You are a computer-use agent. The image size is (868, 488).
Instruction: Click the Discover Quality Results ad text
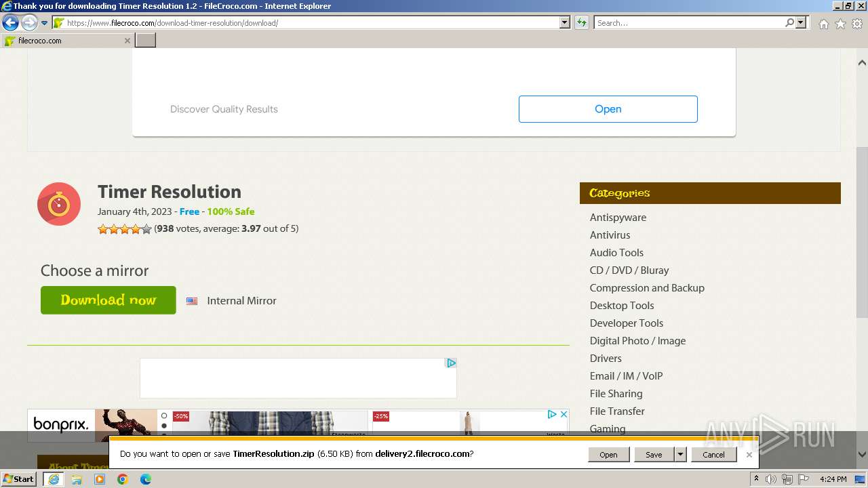point(224,109)
